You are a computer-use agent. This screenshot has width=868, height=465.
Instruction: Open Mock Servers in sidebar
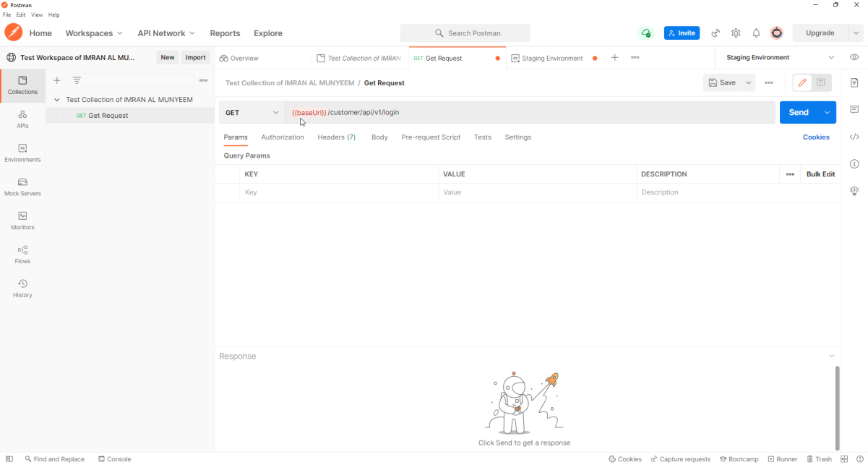point(22,187)
